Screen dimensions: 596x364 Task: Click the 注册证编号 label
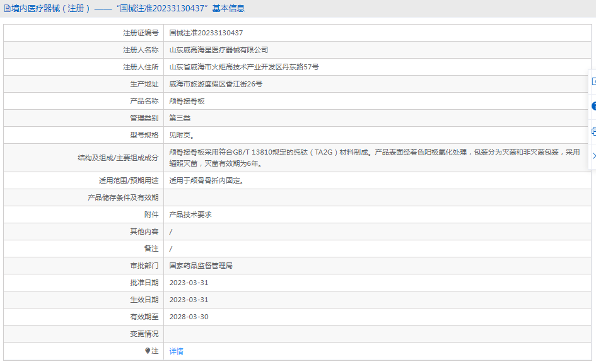point(141,33)
